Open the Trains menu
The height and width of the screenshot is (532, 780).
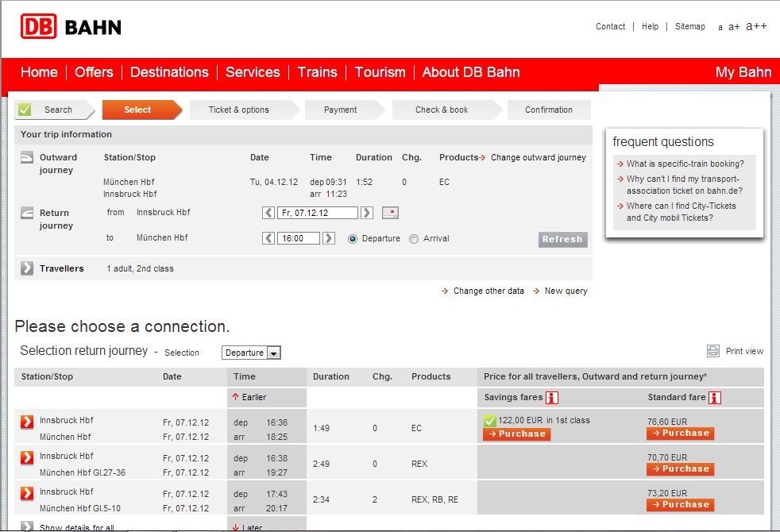pos(318,72)
